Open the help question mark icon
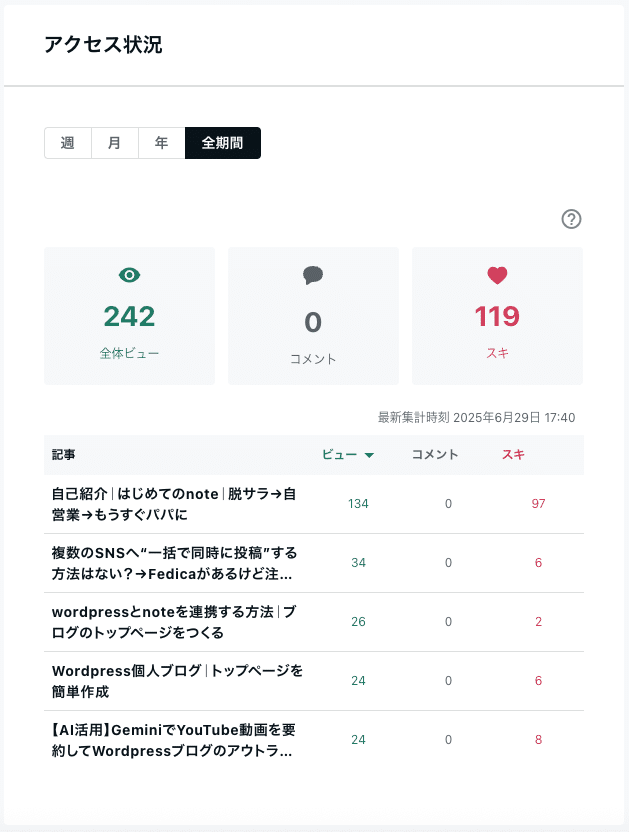Image resolution: width=629 pixels, height=832 pixels. (x=570, y=219)
